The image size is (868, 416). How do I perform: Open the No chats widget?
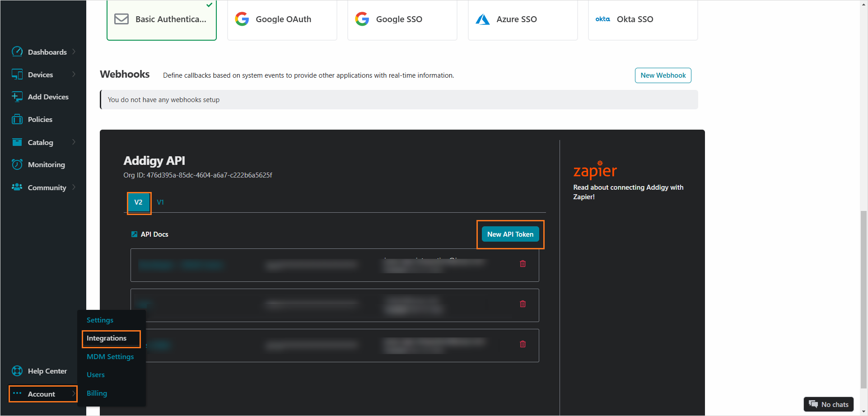pyautogui.click(x=829, y=404)
